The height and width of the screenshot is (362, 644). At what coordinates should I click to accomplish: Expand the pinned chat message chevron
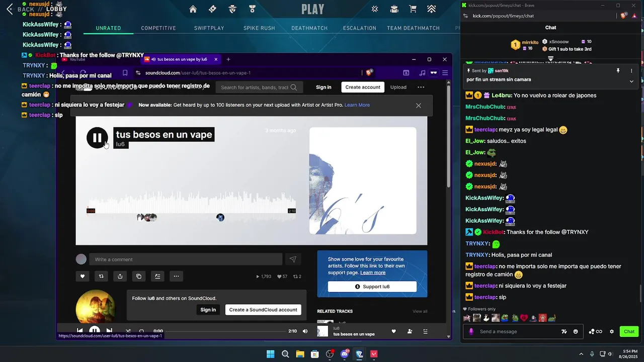click(x=631, y=81)
